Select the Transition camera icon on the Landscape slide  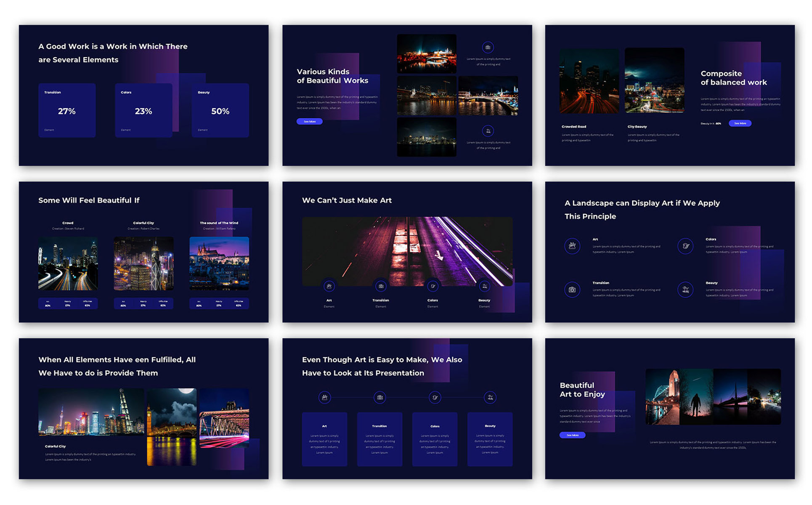click(572, 290)
